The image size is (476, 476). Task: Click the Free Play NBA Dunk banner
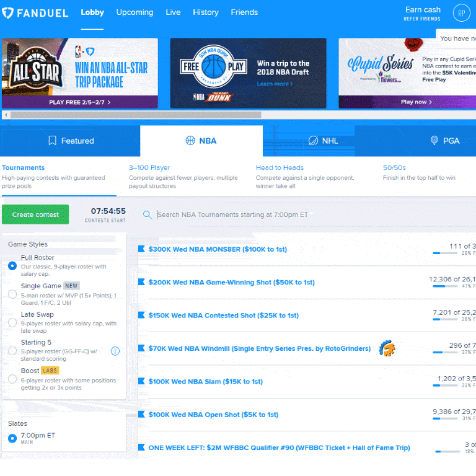249,73
